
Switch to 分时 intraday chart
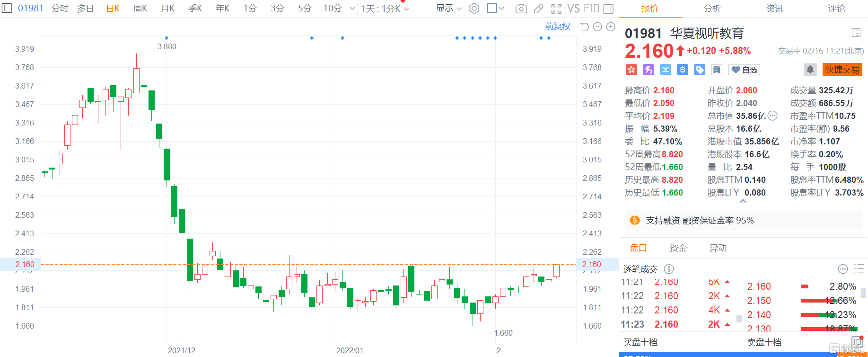pyautogui.click(x=60, y=9)
